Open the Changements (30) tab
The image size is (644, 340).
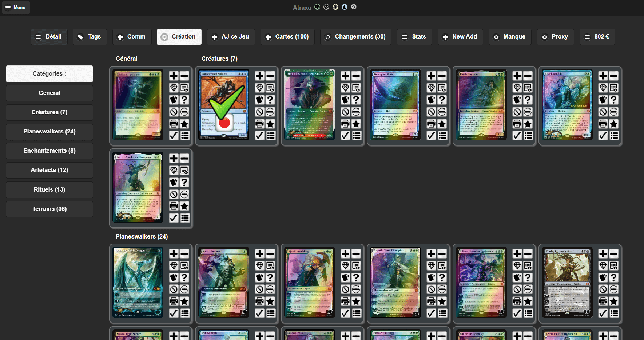(x=355, y=37)
